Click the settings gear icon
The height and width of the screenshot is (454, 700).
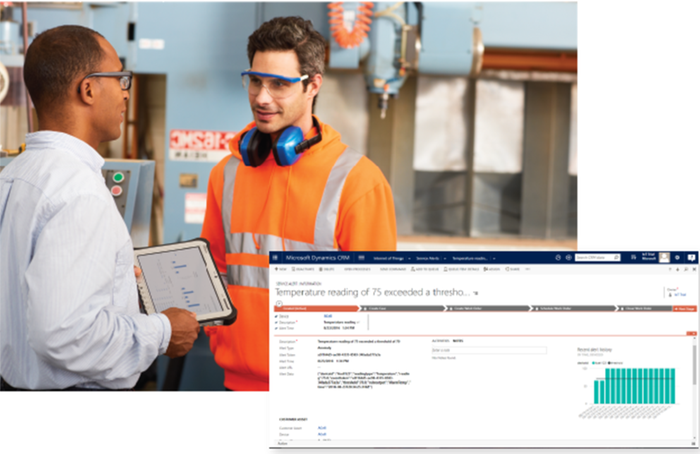click(x=677, y=257)
